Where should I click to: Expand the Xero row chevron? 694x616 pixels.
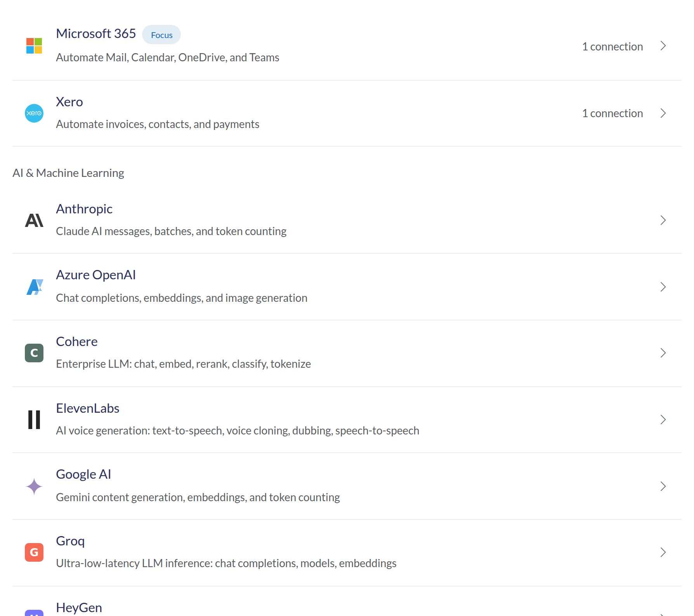(x=663, y=113)
